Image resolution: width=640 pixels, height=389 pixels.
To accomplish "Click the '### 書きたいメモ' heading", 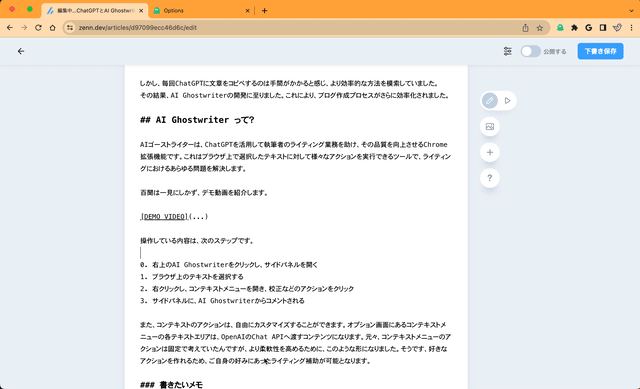I will [171, 385].
